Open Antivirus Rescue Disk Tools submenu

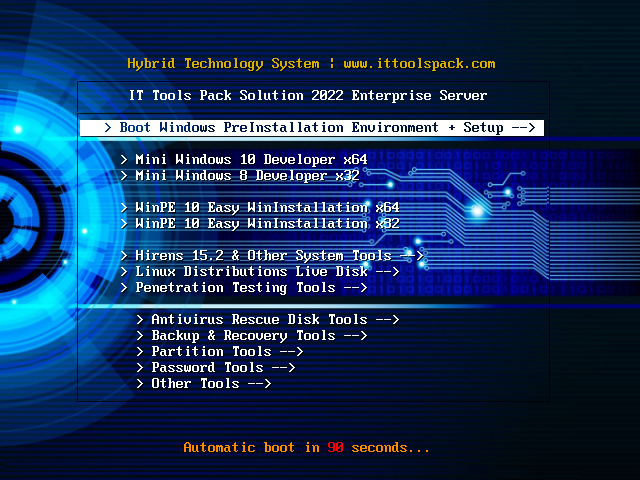click(267, 319)
